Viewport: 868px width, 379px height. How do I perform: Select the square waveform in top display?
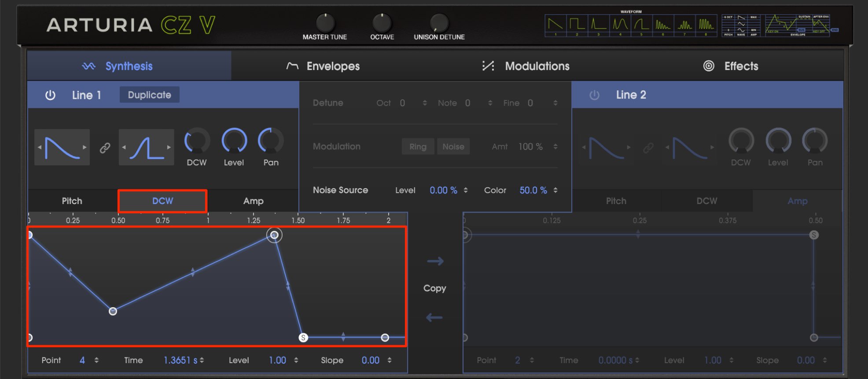tap(577, 25)
